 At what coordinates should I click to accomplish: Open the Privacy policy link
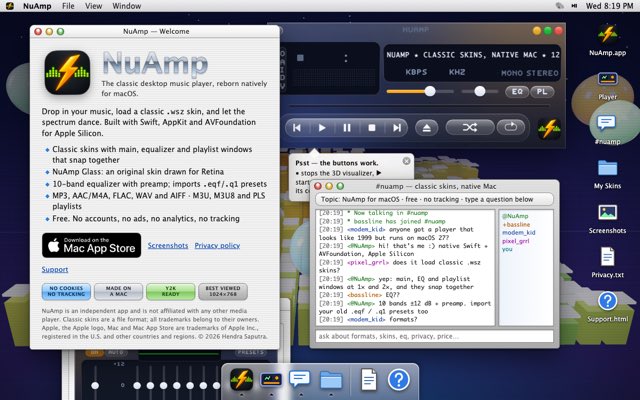(x=217, y=245)
